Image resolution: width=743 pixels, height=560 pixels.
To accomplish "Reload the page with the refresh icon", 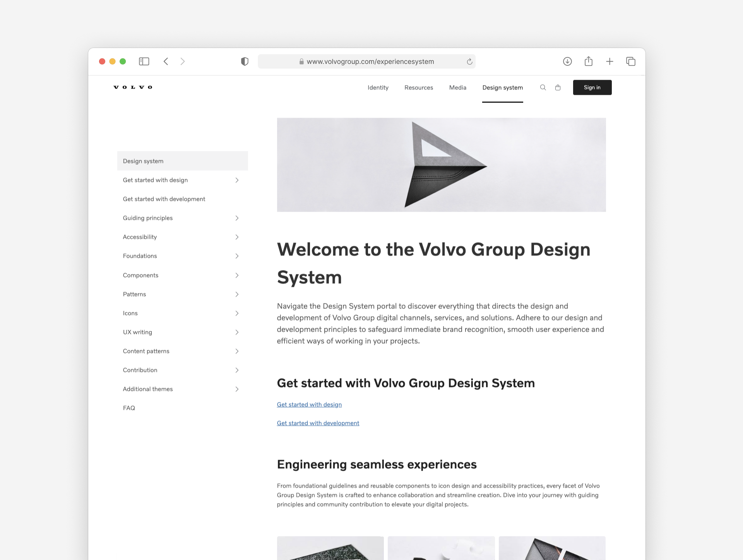I will pyautogui.click(x=469, y=62).
